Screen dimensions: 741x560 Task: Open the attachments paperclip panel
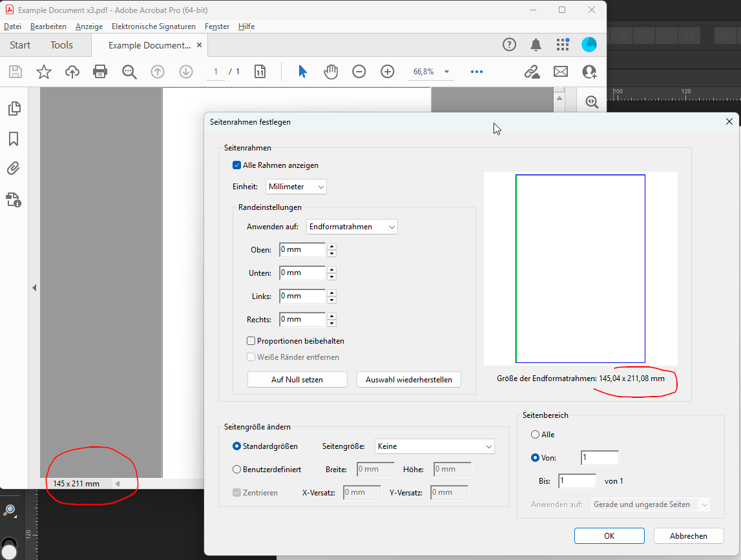coord(14,169)
